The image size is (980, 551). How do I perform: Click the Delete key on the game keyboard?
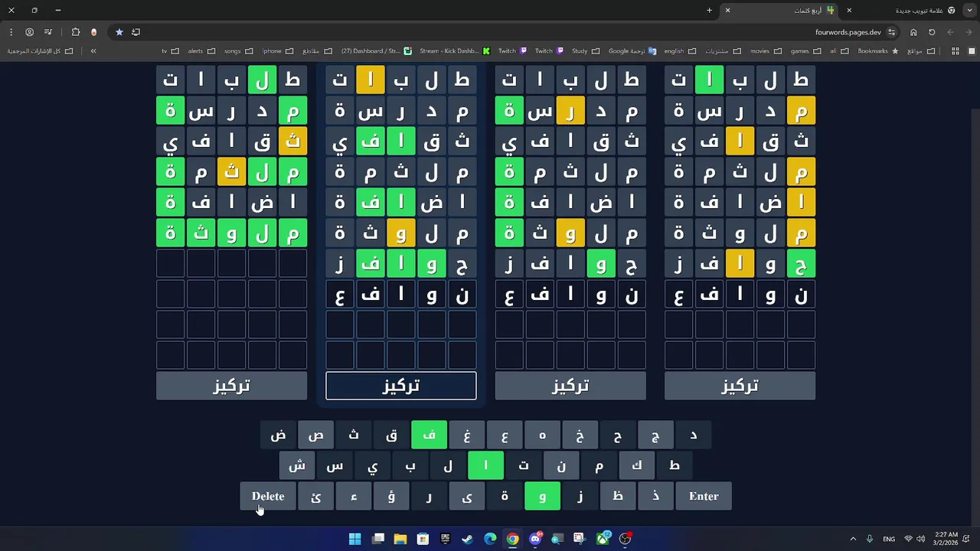268,496
